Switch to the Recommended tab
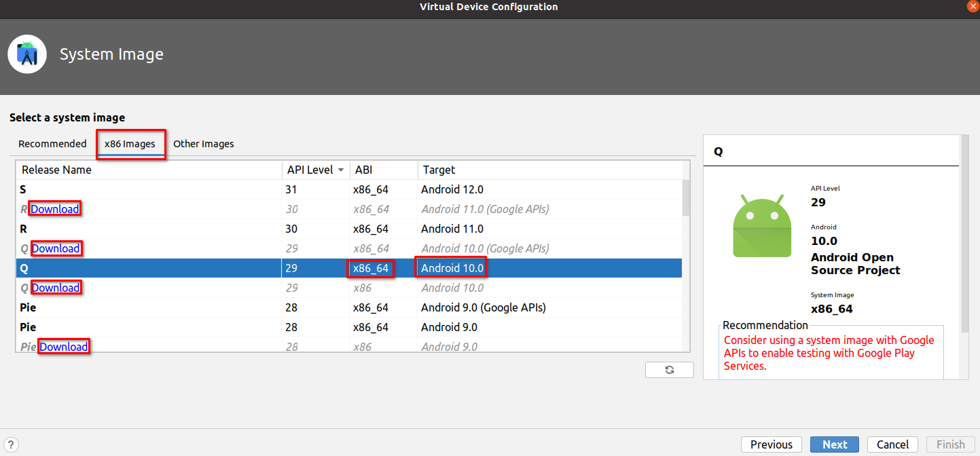This screenshot has width=980, height=456. pos(52,144)
